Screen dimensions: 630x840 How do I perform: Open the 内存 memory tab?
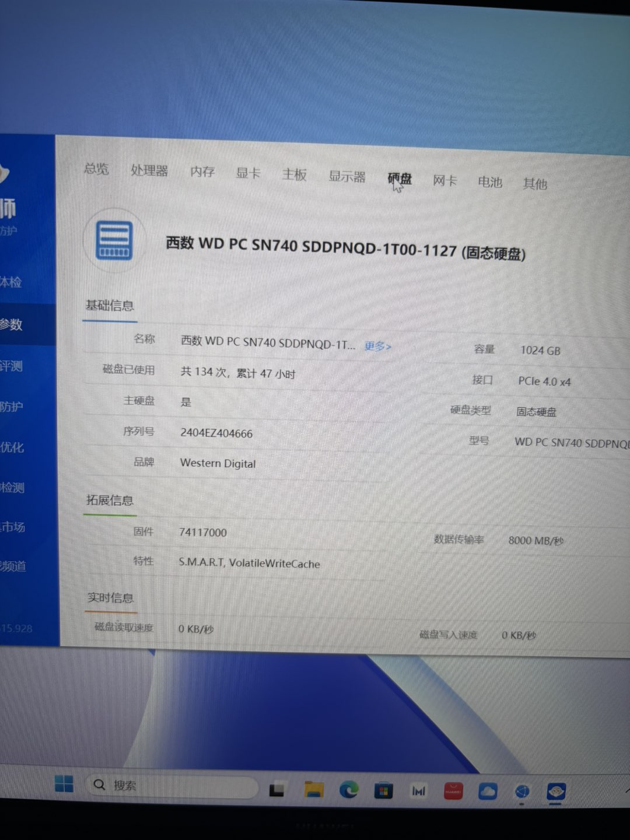click(202, 171)
